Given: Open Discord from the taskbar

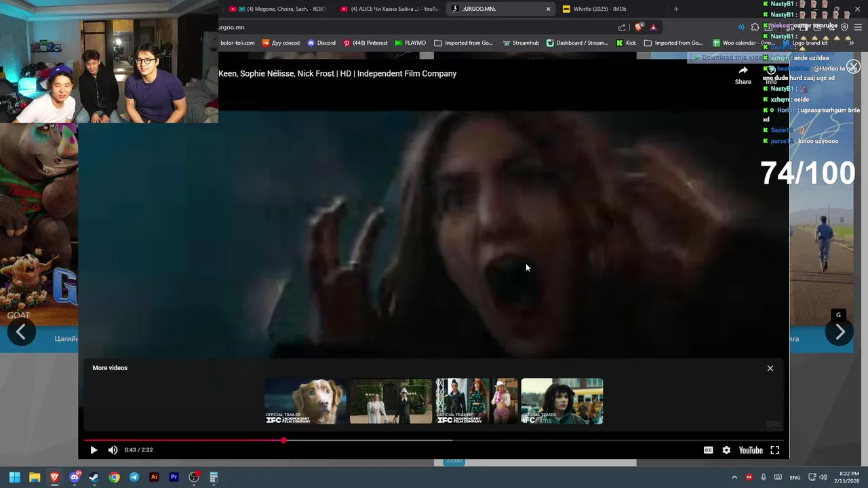Looking at the screenshot, I should pyautogui.click(x=75, y=477).
